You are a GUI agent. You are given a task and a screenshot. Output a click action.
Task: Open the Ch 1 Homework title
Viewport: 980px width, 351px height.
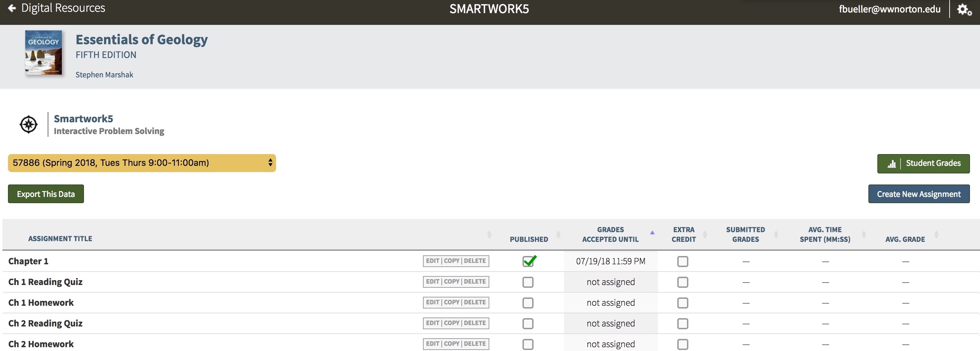pos(41,303)
